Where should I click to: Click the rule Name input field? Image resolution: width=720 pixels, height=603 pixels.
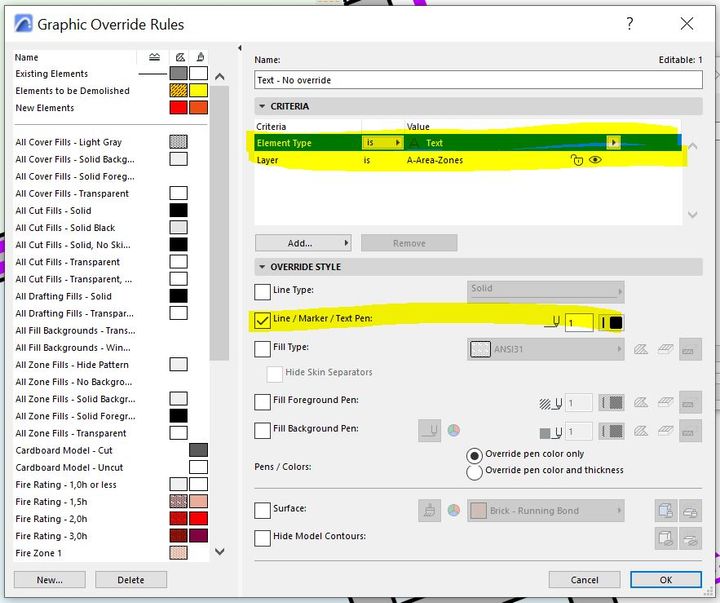tap(478, 80)
